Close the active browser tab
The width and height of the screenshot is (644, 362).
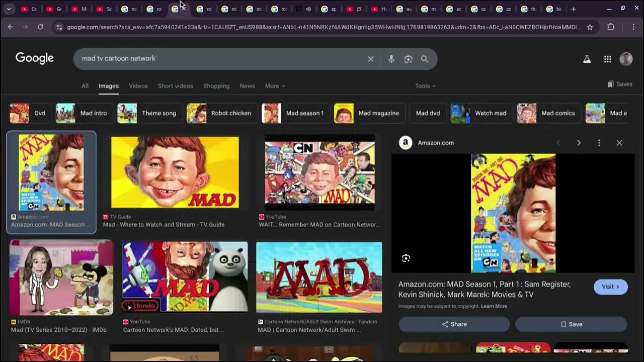pos(183,9)
